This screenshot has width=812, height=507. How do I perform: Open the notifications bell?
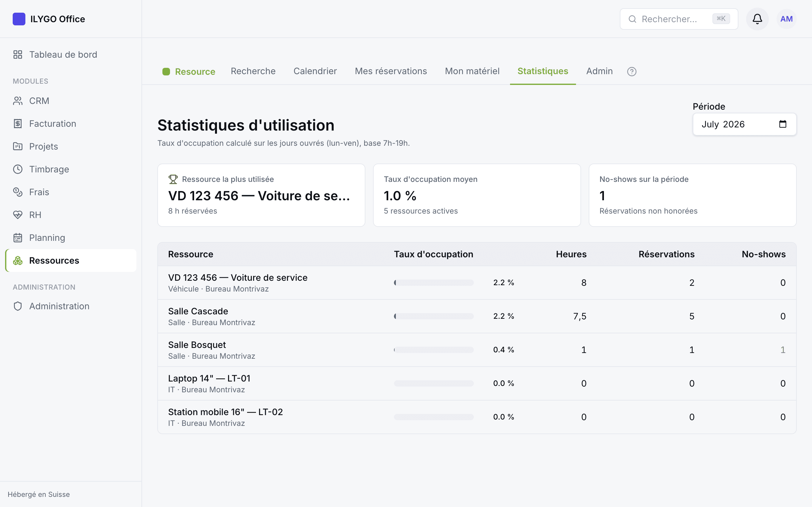[x=757, y=19]
